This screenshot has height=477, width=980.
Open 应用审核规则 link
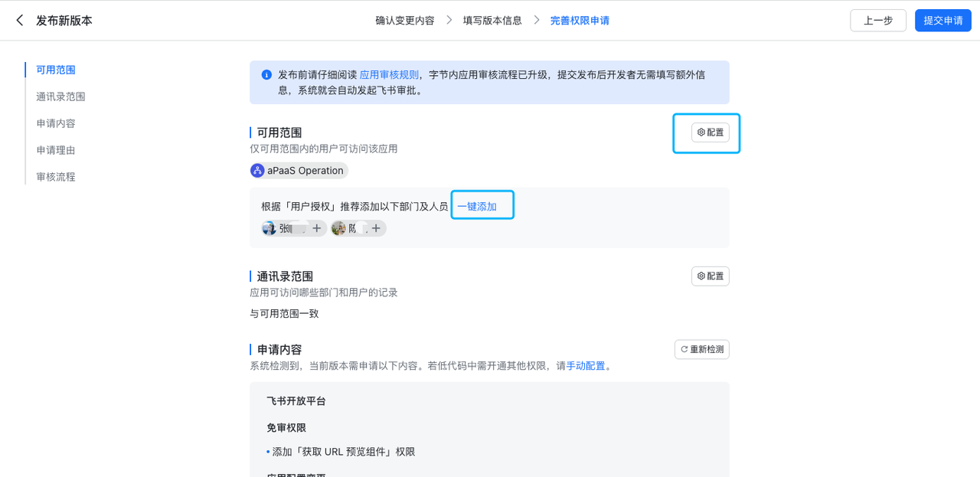tap(389, 75)
